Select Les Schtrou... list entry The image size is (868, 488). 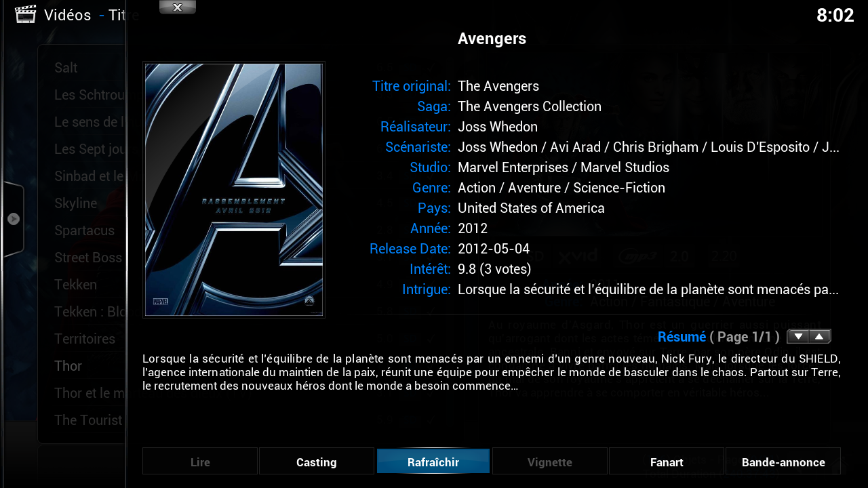click(x=90, y=95)
